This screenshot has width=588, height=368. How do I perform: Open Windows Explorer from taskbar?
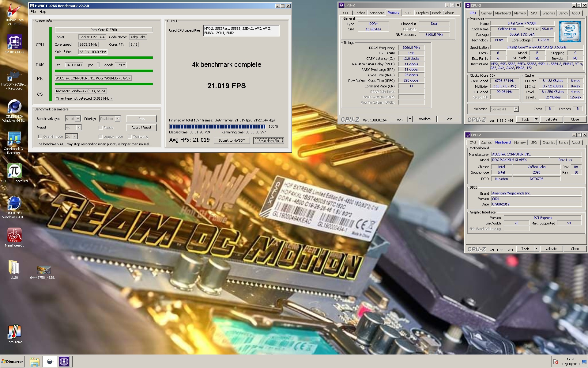35,362
